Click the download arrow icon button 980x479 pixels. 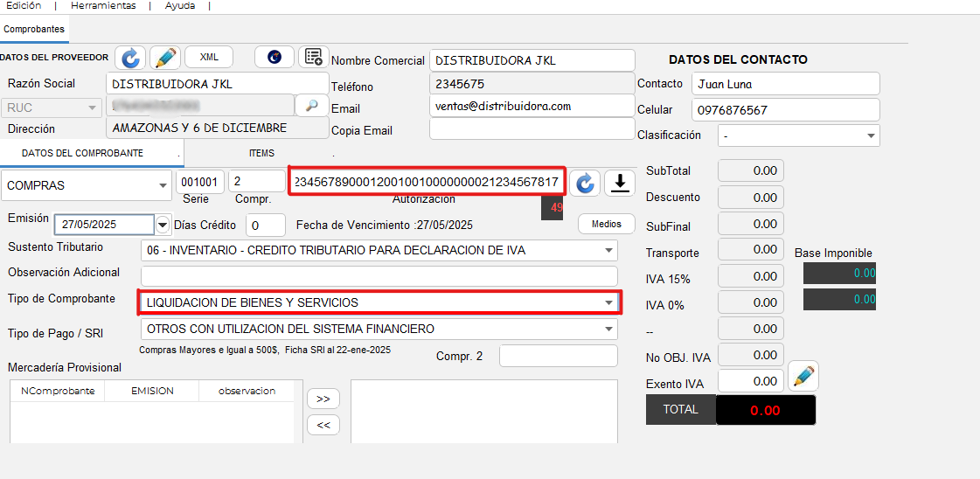click(x=620, y=183)
